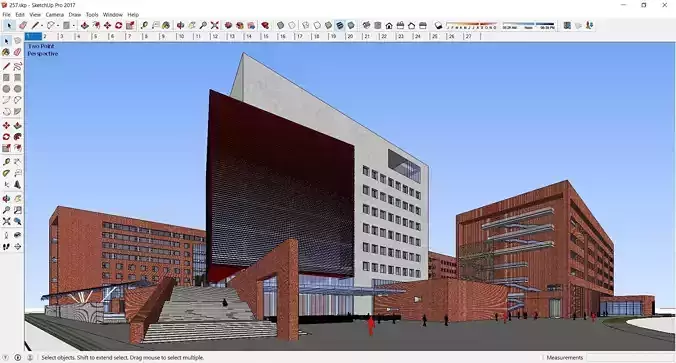Pick the Dimension tool
Screen dimensions: 676x363
click(x=18, y=162)
